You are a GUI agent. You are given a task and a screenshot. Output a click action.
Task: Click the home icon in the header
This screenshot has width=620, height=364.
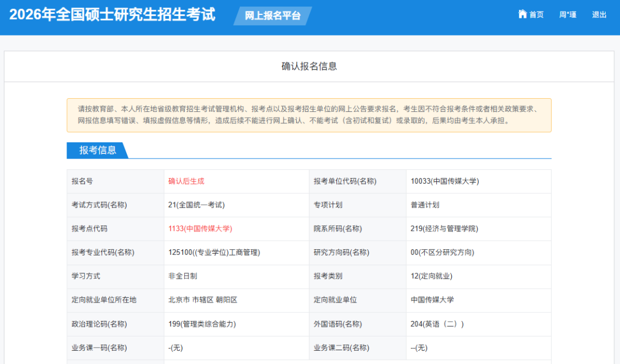pos(522,14)
